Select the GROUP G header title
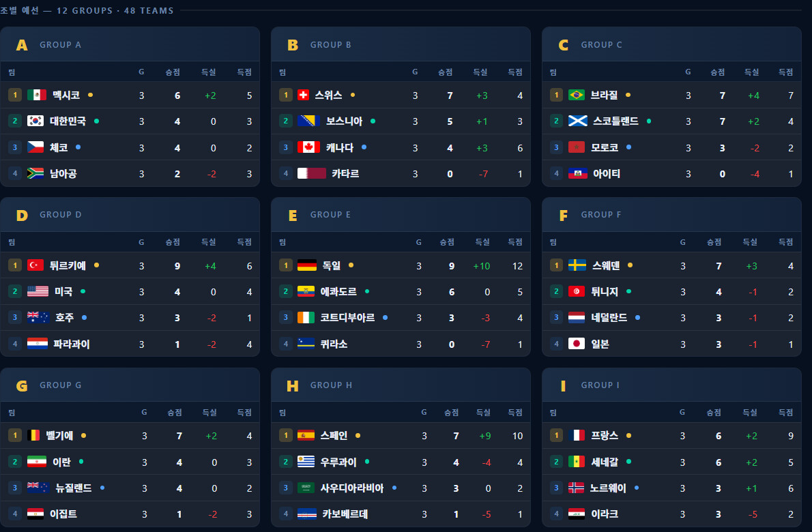 pyautogui.click(x=61, y=385)
